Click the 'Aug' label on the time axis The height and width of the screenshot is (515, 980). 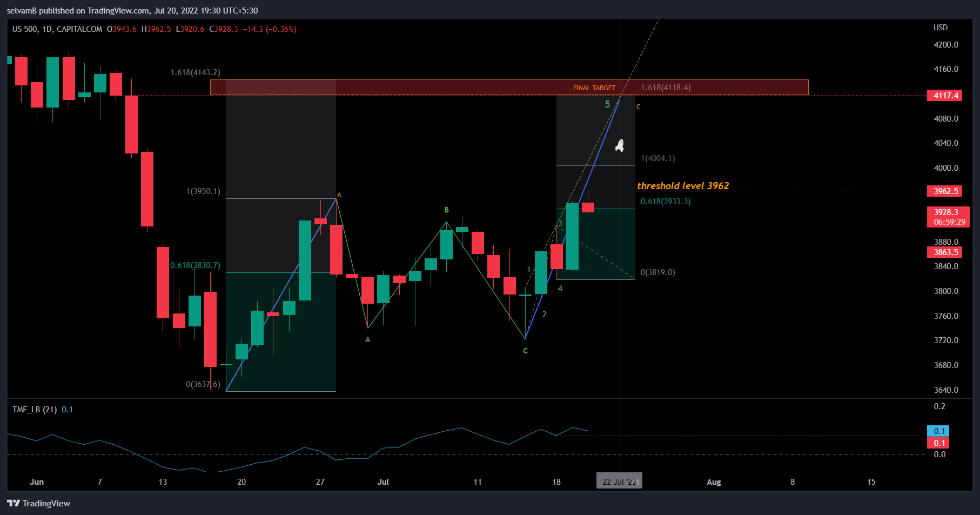[x=714, y=482]
